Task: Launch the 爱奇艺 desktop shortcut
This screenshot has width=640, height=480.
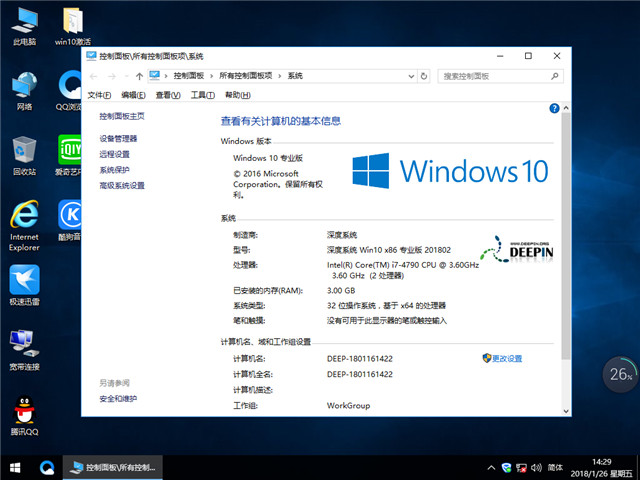Action: click(x=69, y=156)
